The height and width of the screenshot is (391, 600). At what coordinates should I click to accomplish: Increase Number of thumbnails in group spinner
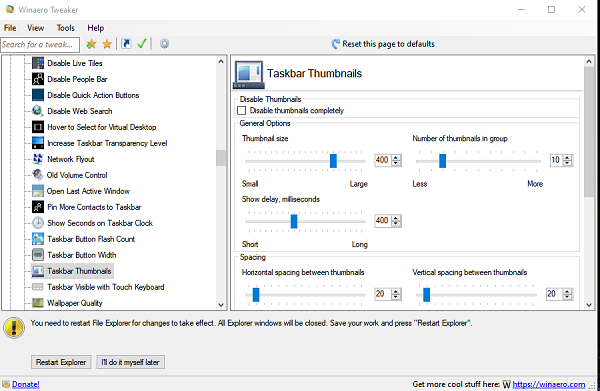pyautogui.click(x=567, y=157)
